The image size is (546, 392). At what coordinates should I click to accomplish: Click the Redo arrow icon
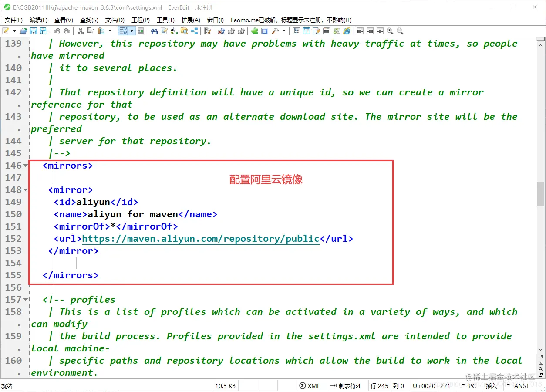(67, 31)
